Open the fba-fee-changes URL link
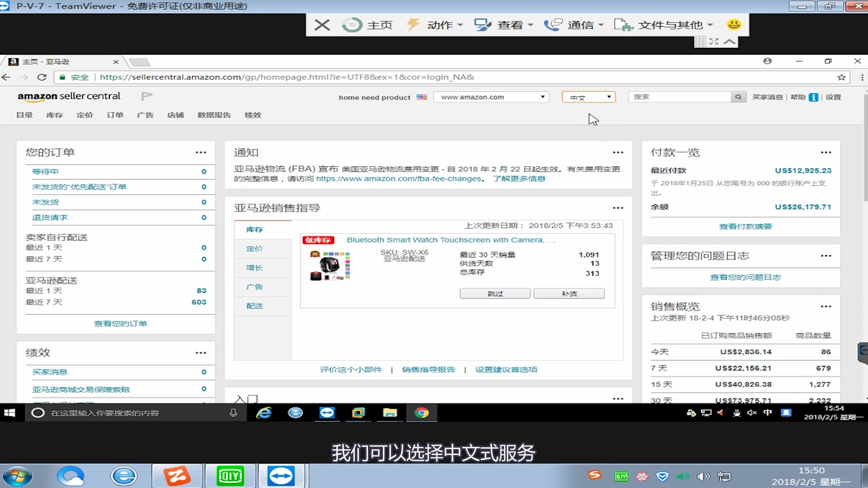 pos(398,179)
